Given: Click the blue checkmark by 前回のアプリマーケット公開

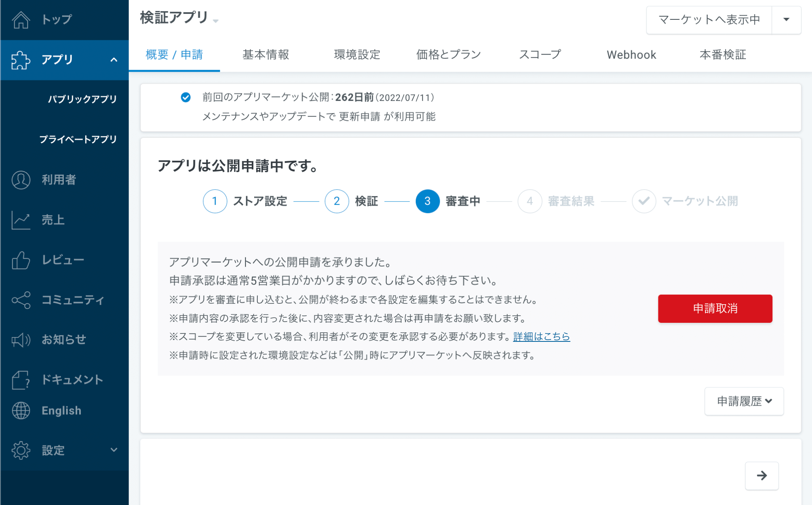Looking at the screenshot, I should pyautogui.click(x=186, y=97).
